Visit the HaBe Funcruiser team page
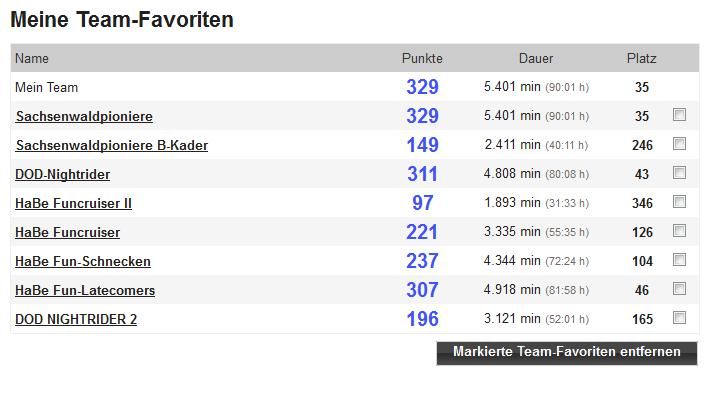710x400 pixels. pos(68,233)
